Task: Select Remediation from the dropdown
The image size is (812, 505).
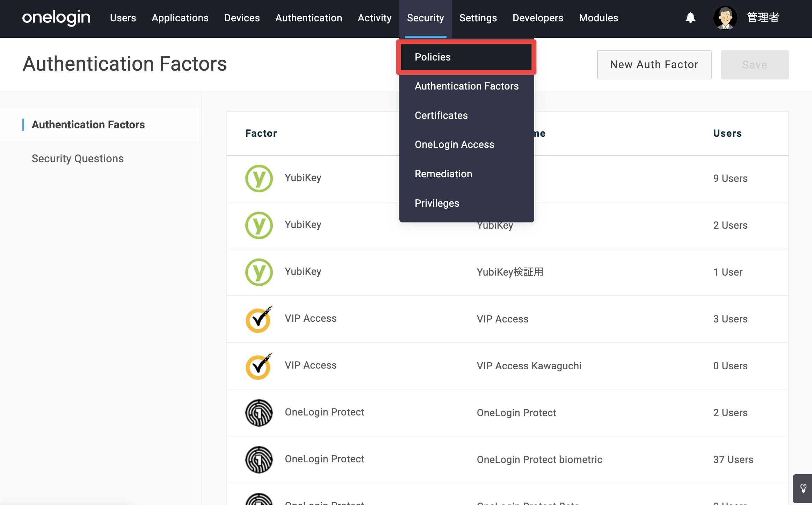Action: coord(466,174)
